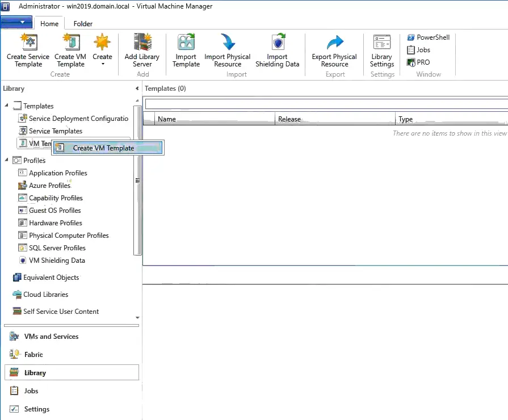Image resolution: width=508 pixels, height=420 pixels.
Task: Open Application Profiles
Action: tap(53, 173)
